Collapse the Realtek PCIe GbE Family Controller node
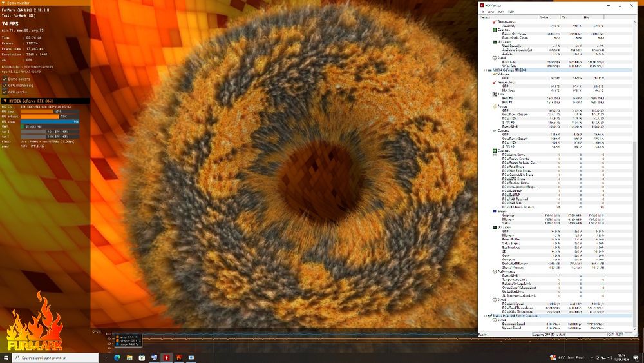This screenshot has width=644, height=363. pos(485,316)
